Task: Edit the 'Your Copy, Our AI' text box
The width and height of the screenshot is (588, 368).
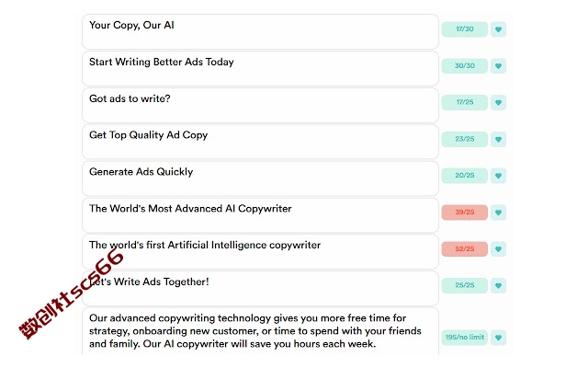Action: pyautogui.click(x=260, y=31)
